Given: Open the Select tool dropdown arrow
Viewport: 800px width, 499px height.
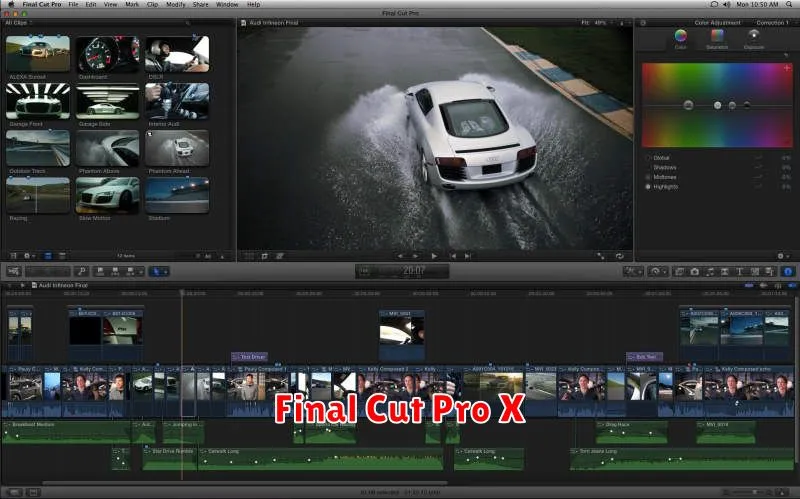Looking at the screenshot, I should [165, 271].
